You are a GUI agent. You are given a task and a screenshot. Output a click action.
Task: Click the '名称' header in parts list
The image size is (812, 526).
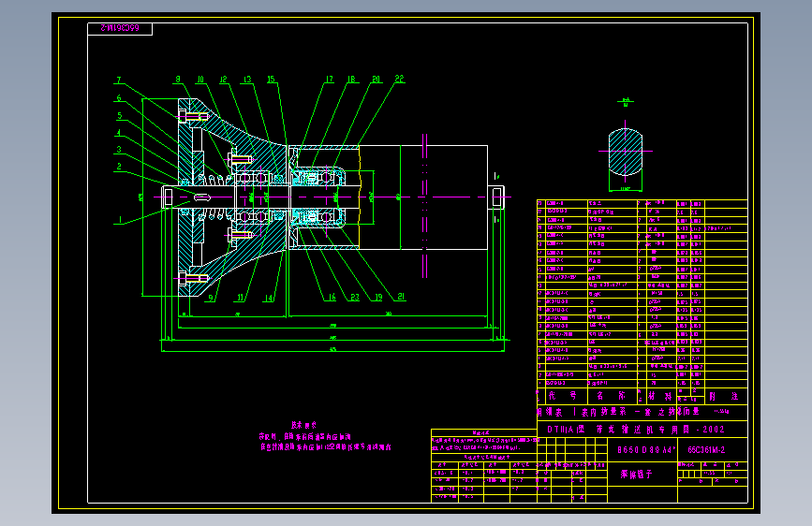click(611, 396)
